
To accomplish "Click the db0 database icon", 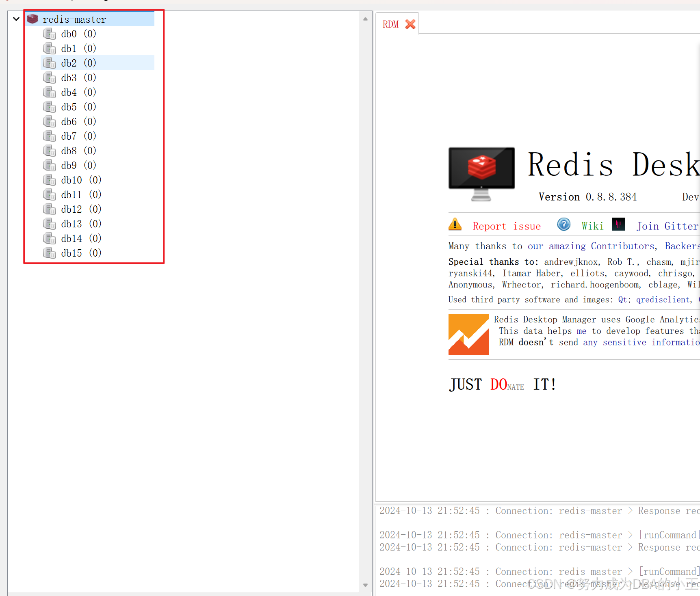I will pyautogui.click(x=50, y=34).
